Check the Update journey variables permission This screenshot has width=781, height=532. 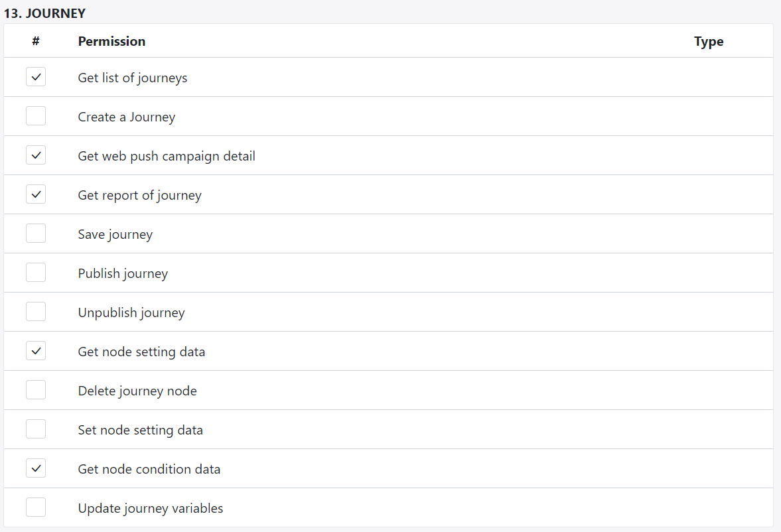click(36, 507)
